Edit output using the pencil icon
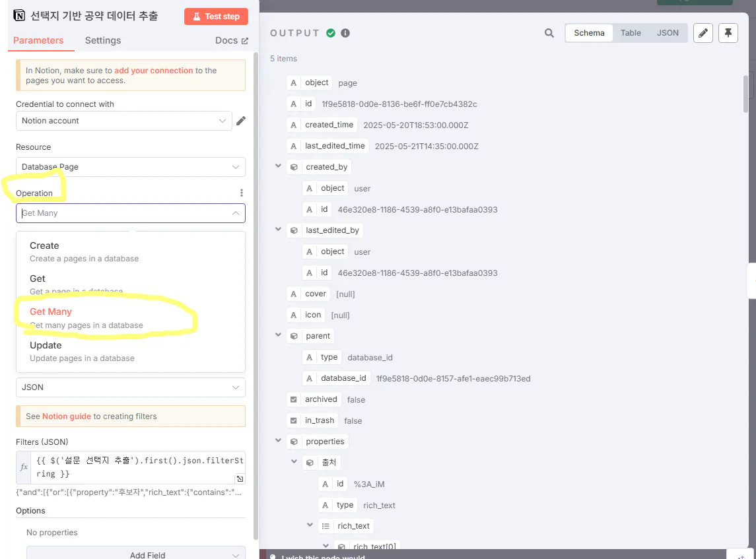The image size is (756, 559). (703, 32)
